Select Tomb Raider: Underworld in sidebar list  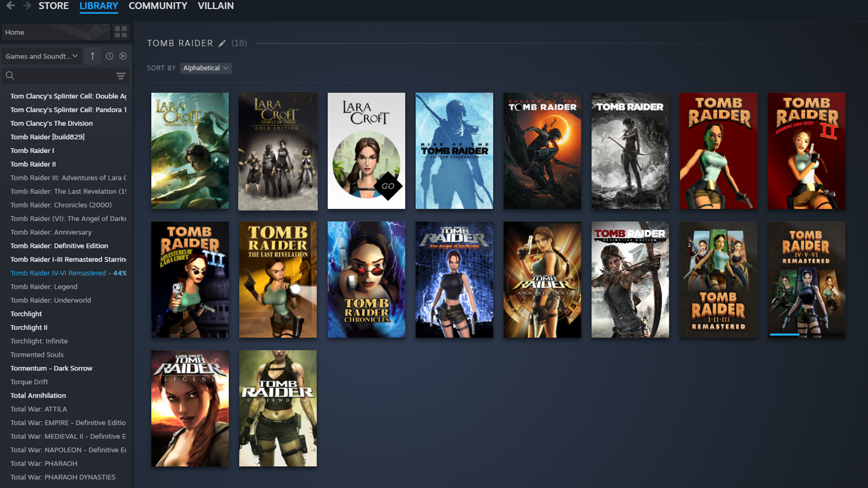[x=51, y=300]
